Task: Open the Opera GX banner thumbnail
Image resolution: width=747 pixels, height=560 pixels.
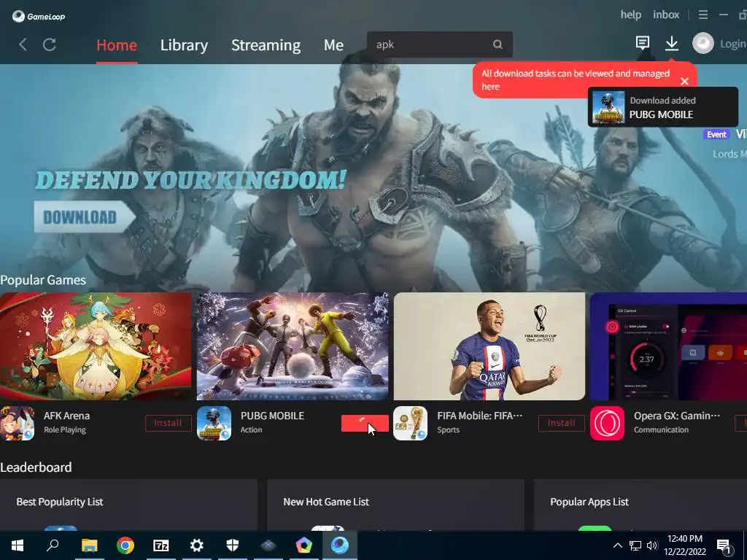Action: [x=668, y=346]
